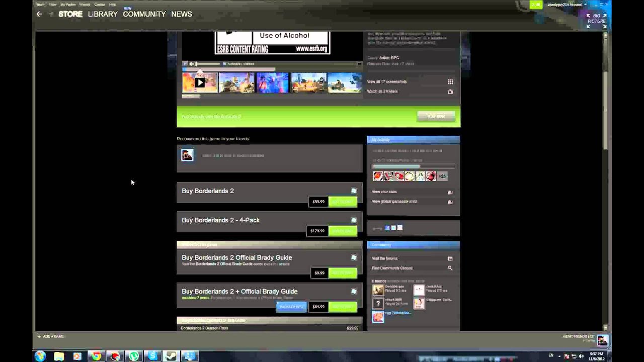Click Find Community Groups link
The image size is (644, 362).
pos(392,268)
